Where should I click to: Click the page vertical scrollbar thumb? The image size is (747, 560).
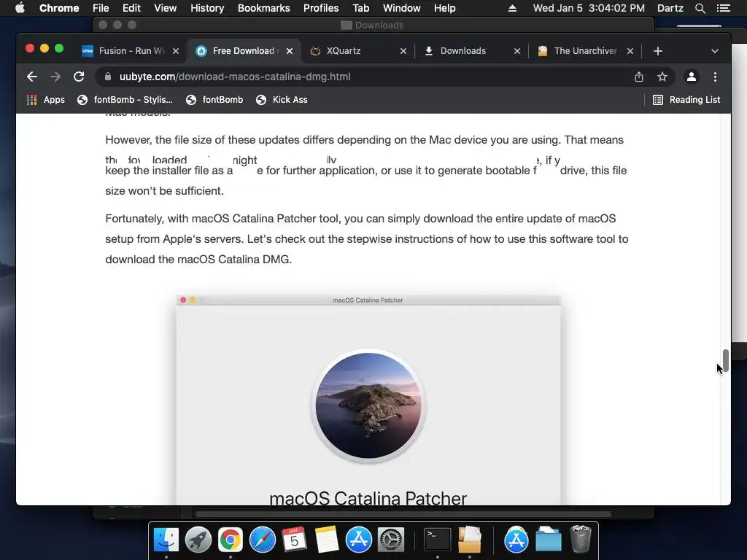coord(726,360)
